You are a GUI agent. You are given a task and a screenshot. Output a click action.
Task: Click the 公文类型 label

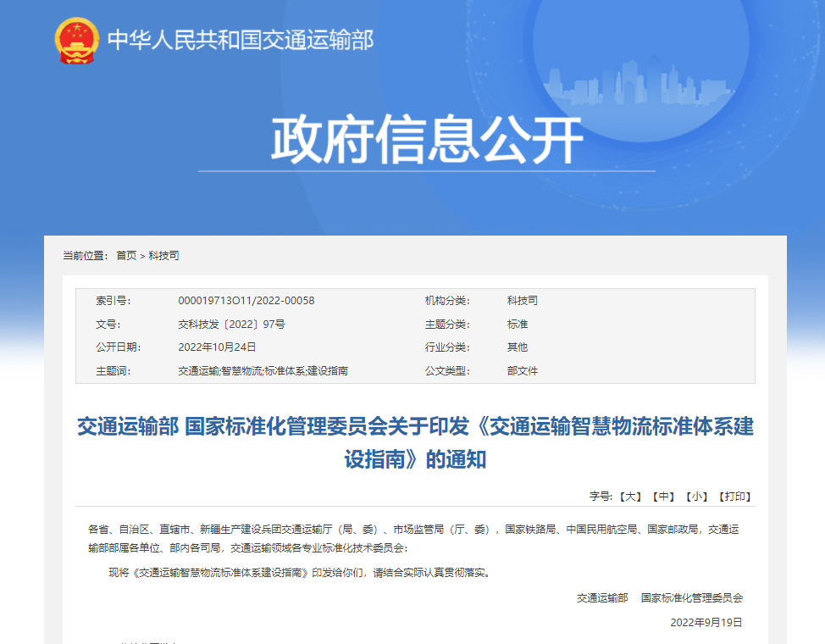447,370
